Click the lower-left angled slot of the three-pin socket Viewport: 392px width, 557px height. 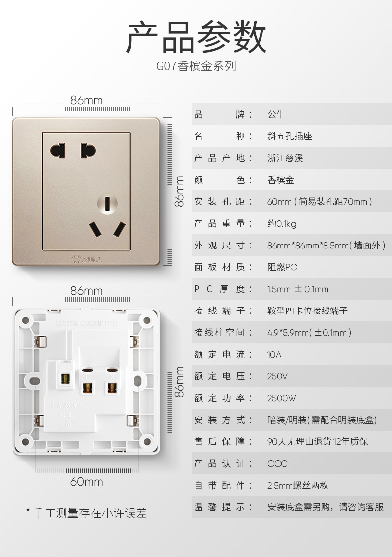(95, 229)
